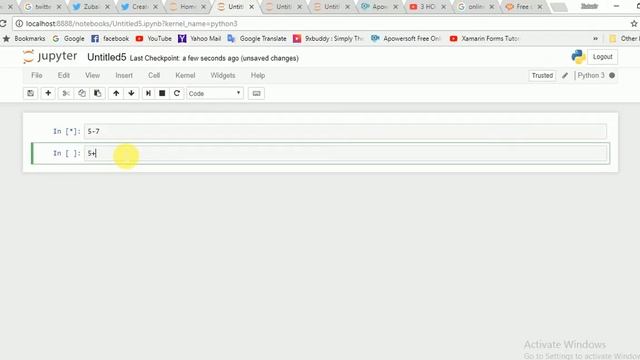Click the Python 3 kernel name
The width and height of the screenshot is (640, 360).
[x=591, y=76]
